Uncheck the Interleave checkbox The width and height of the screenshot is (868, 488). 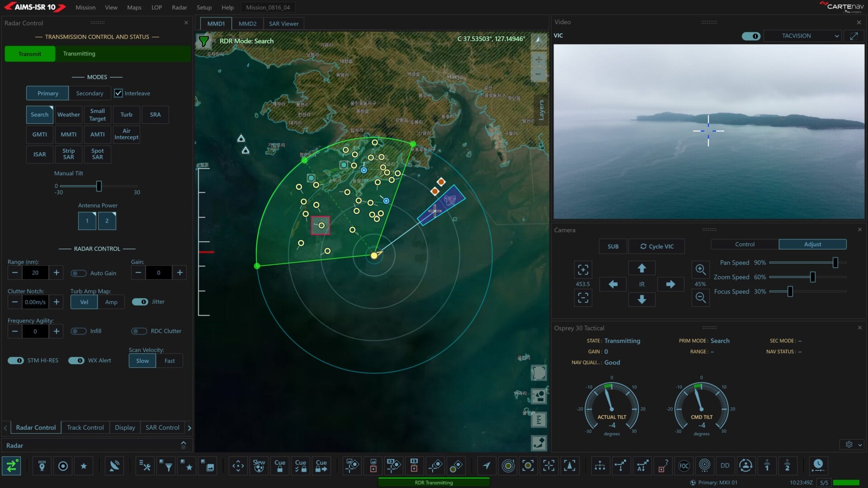click(x=118, y=93)
